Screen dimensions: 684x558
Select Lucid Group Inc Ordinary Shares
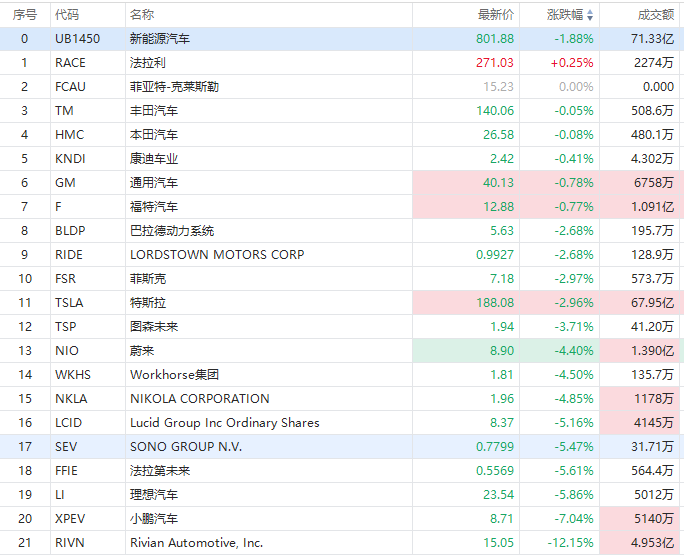(x=224, y=423)
